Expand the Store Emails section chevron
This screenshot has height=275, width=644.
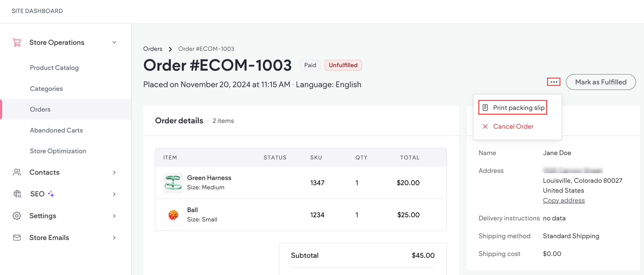[114, 237]
